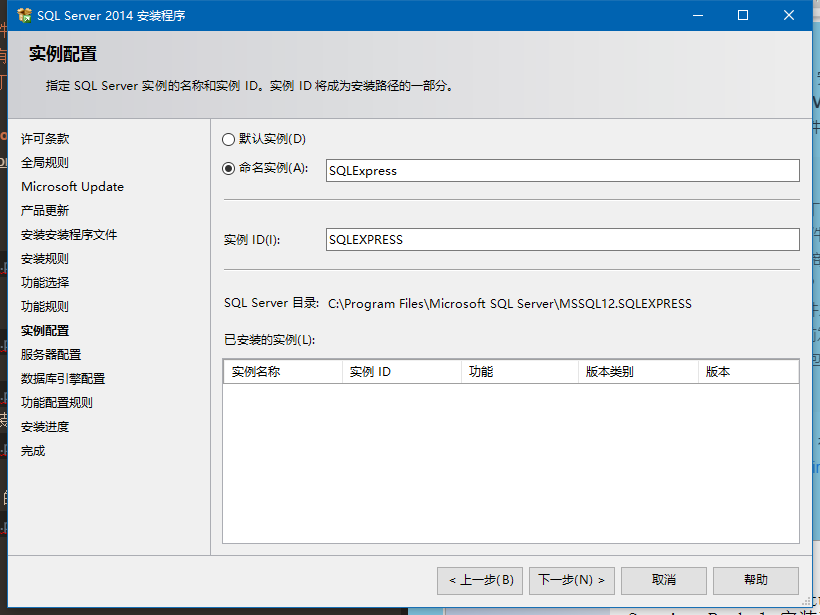Minimize the SQL Server 2014 installer window
820x615 pixels.
(698, 15)
